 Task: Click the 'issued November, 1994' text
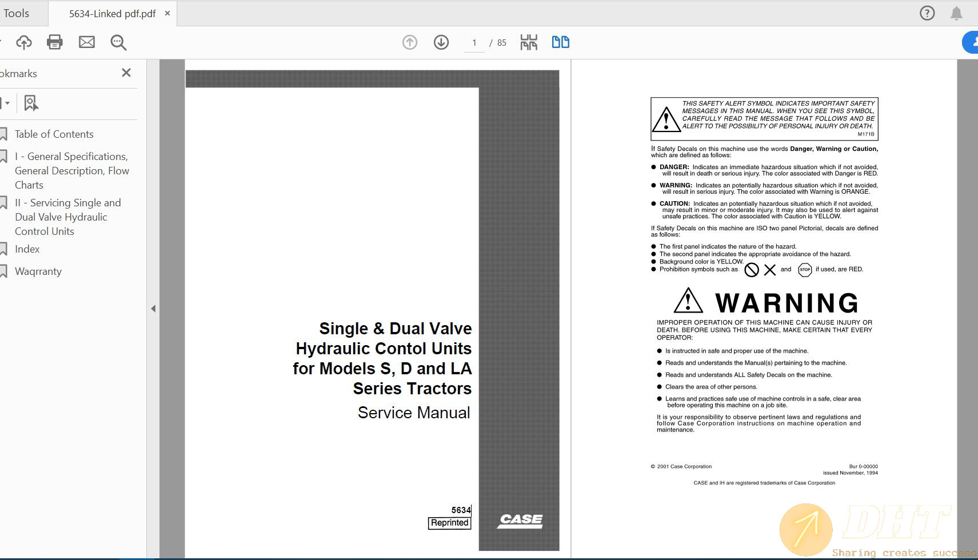[x=851, y=473]
